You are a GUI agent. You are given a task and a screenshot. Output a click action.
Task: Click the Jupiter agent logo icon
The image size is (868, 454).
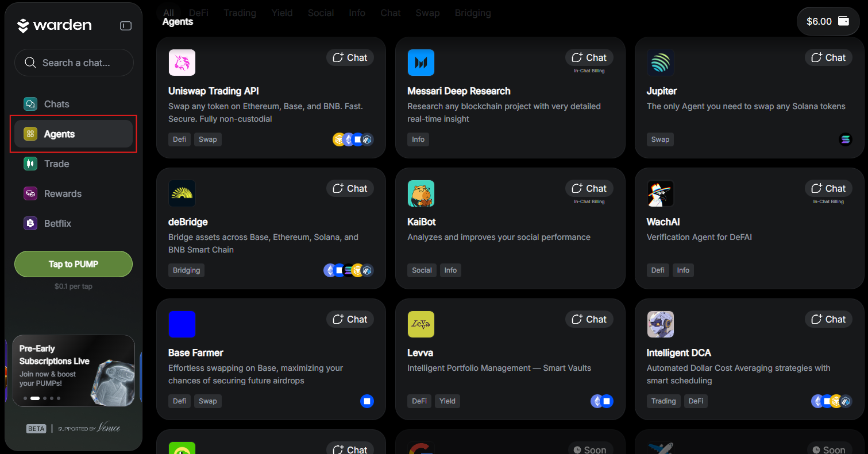tap(660, 63)
